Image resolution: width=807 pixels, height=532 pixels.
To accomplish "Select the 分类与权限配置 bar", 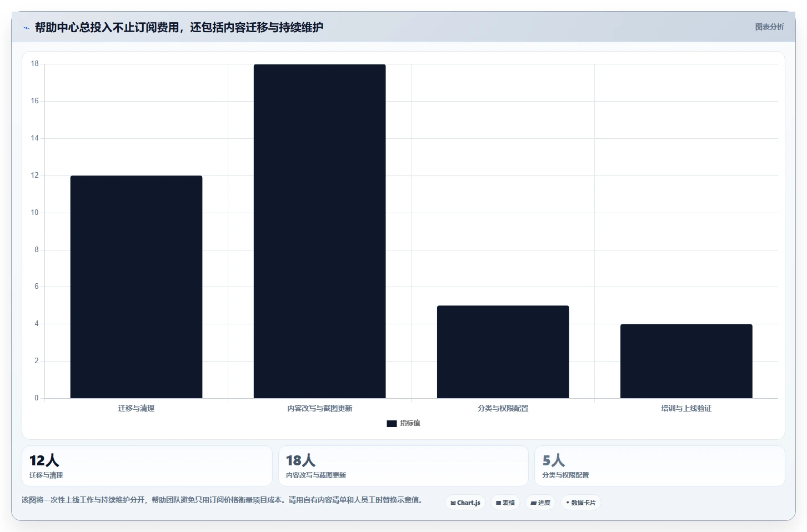I will point(503,352).
